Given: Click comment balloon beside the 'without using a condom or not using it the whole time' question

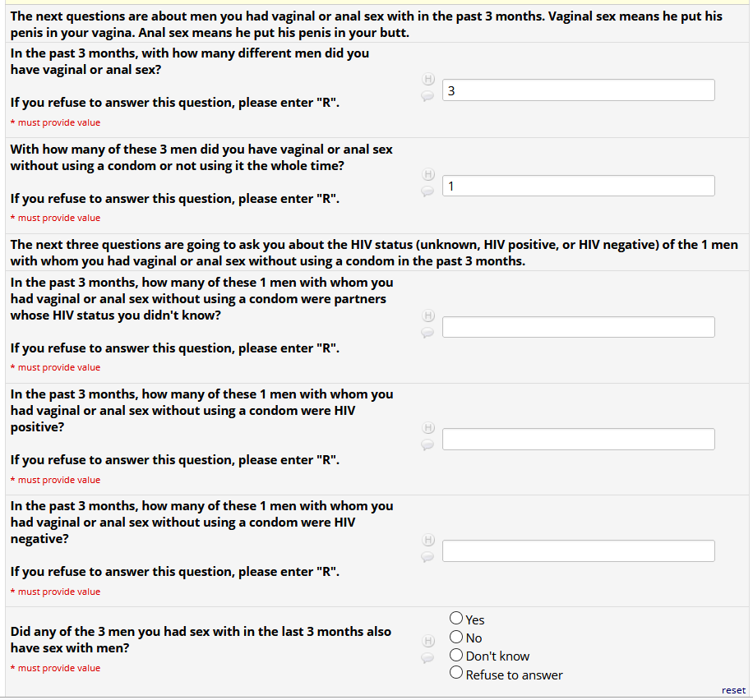Looking at the screenshot, I should tap(427, 191).
